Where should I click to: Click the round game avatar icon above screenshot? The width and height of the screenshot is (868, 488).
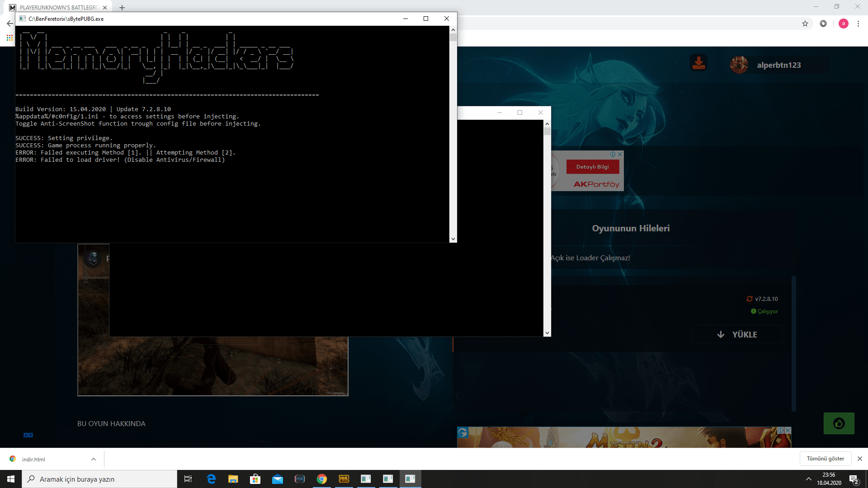click(93, 258)
